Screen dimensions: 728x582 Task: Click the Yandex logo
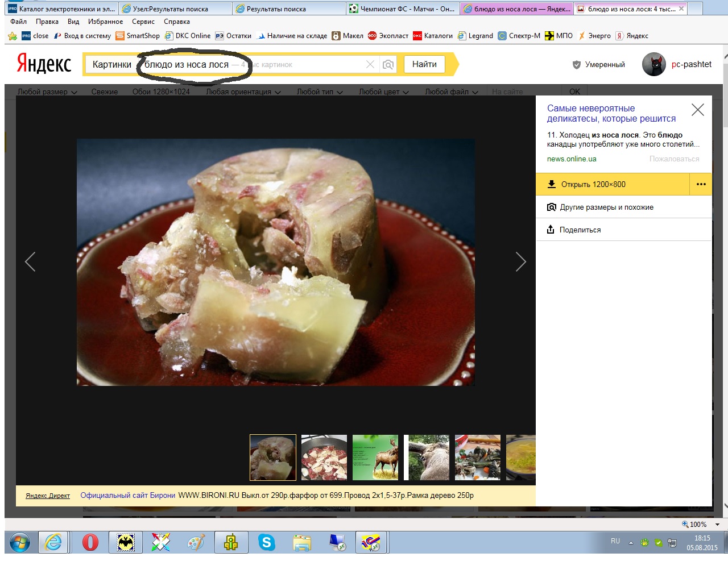[44, 64]
